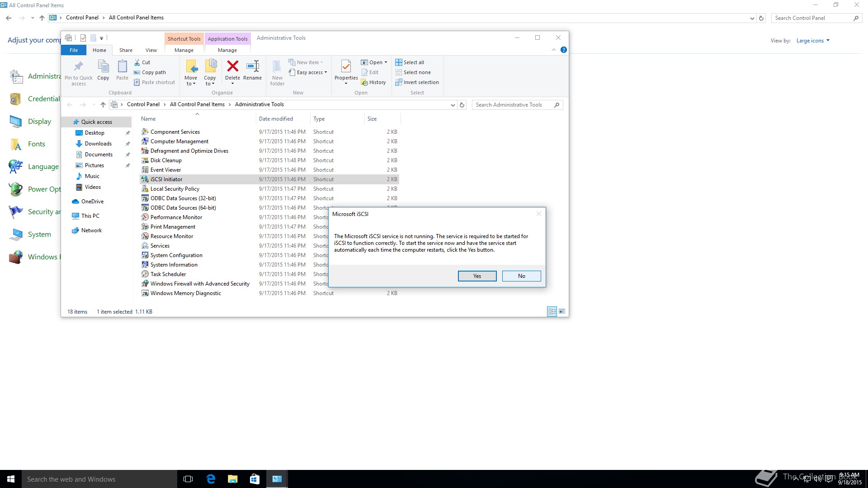Click Invert selection in the ribbon
The height and width of the screenshot is (488, 868).
pos(417,82)
